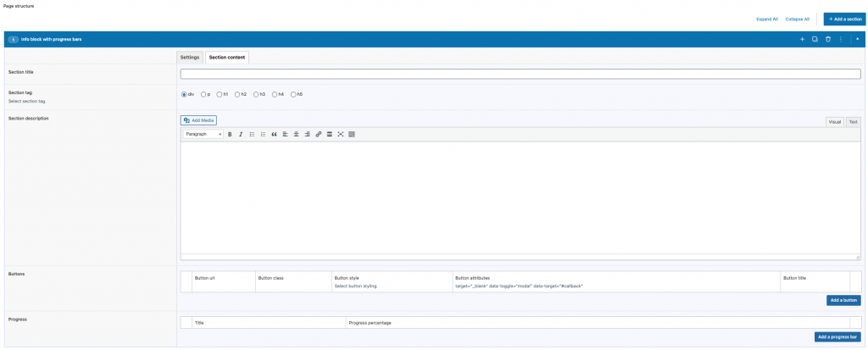This screenshot has width=868, height=350.
Task: Switch to the Settings tab
Action: click(190, 58)
